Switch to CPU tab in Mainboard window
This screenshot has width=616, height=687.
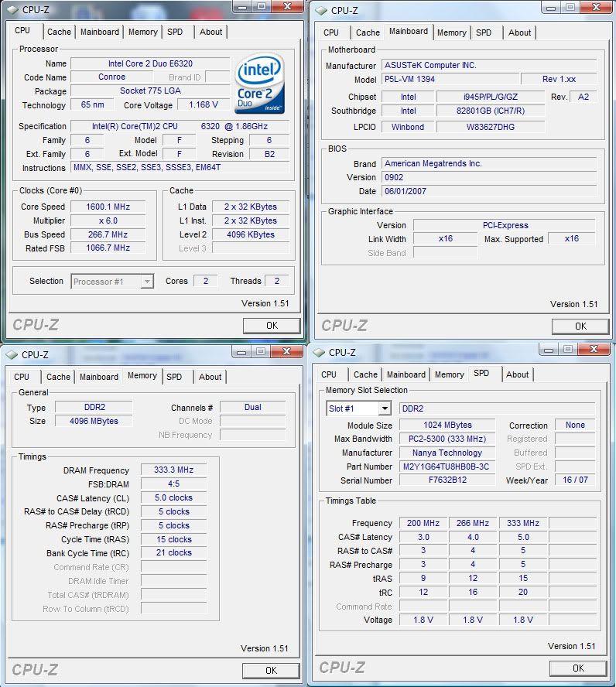pos(330,32)
